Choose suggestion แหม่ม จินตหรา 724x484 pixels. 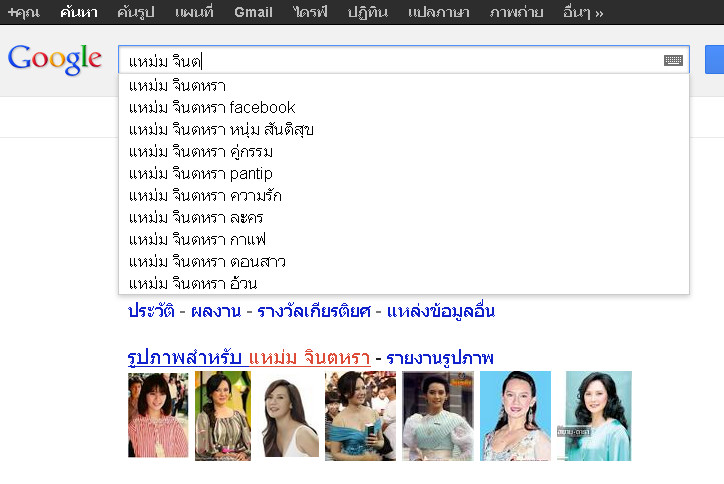[x=404, y=86]
